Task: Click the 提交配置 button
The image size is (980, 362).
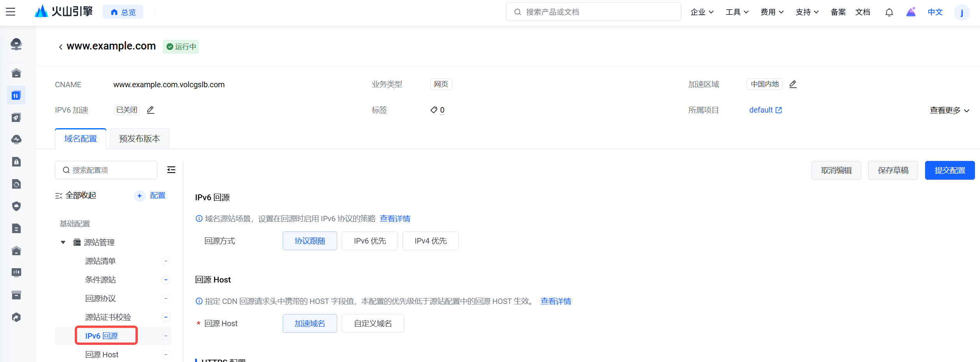Action: click(x=950, y=170)
